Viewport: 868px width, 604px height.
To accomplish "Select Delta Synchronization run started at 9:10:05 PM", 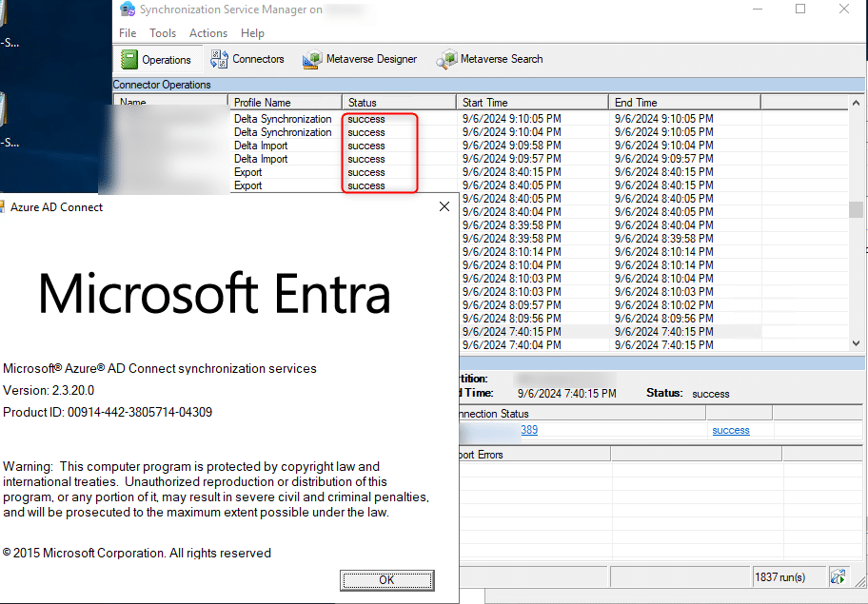I will [481, 119].
